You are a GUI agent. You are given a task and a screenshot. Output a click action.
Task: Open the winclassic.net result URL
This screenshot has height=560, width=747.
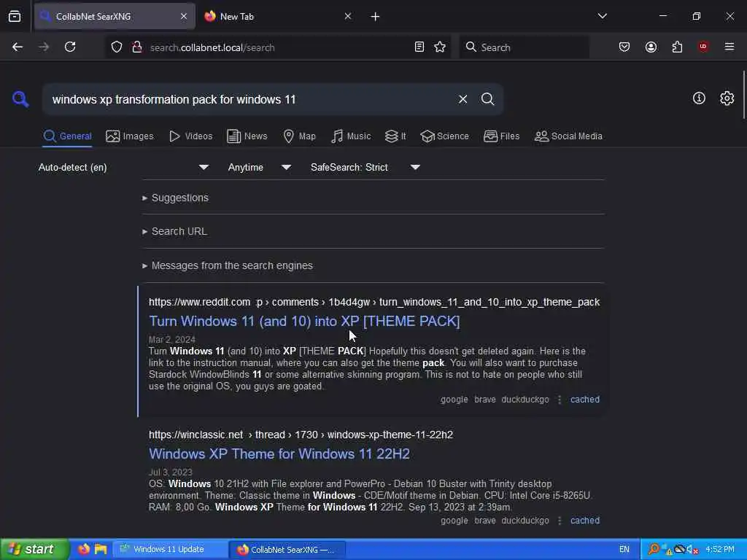click(301, 435)
